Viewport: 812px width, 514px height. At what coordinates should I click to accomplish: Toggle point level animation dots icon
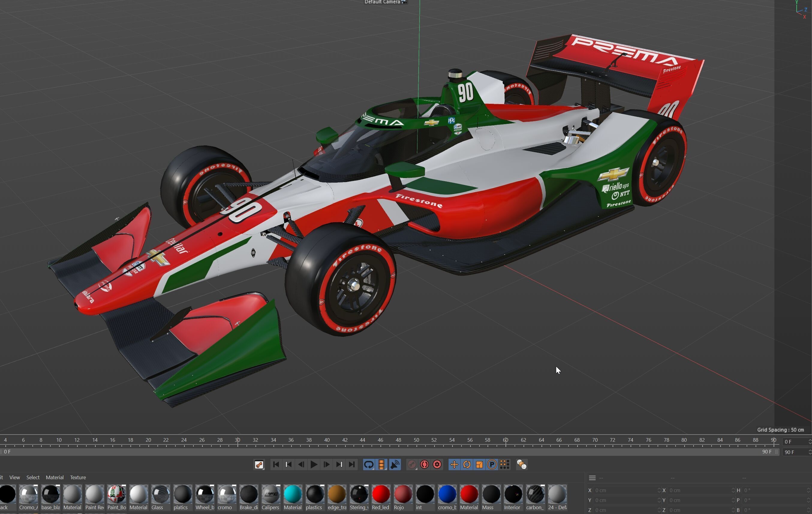pyautogui.click(x=504, y=465)
